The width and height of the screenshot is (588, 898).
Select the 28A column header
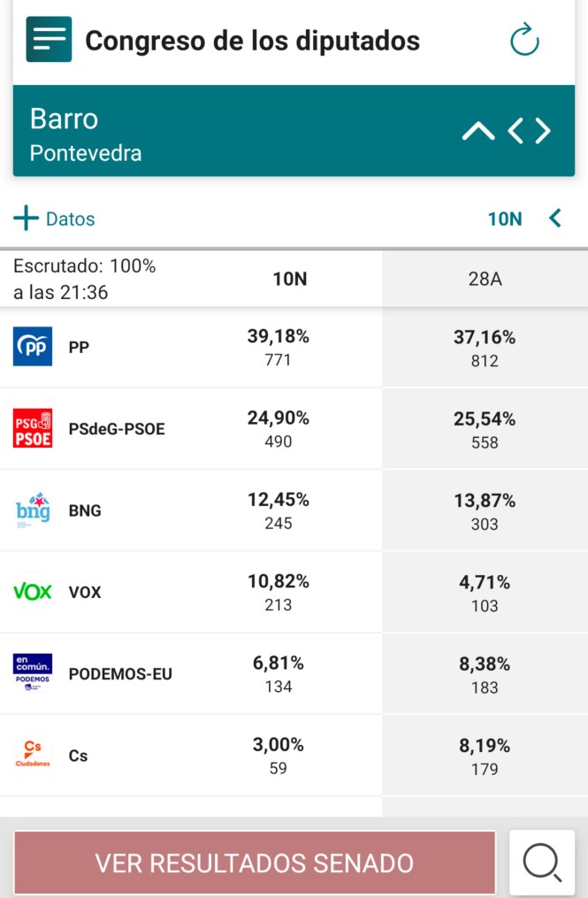coord(485,280)
